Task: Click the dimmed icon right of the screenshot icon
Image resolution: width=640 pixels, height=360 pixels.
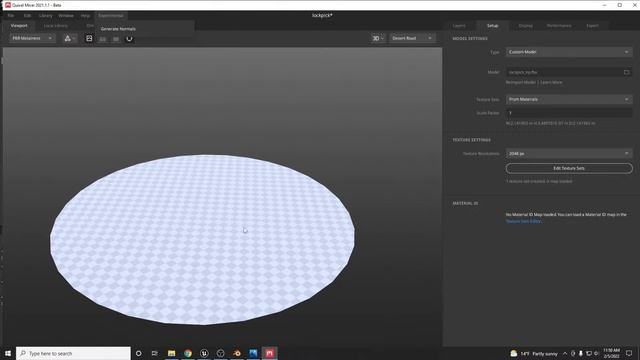Action: coord(103,39)
